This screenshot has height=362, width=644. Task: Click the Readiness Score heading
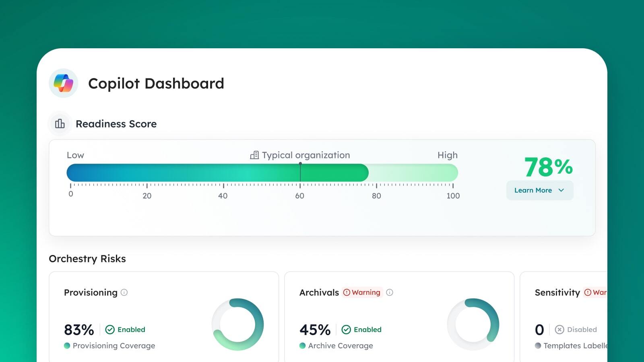tap(116, 124)
